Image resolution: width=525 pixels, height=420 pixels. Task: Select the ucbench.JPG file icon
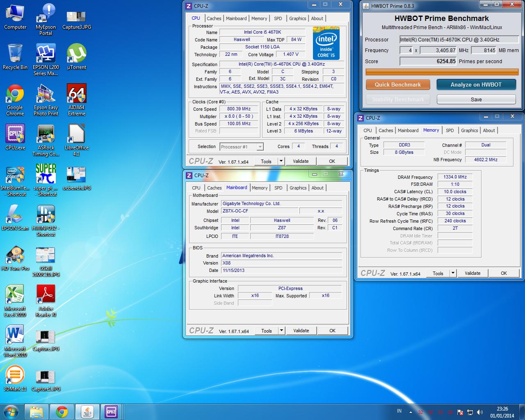coord(77,178)
